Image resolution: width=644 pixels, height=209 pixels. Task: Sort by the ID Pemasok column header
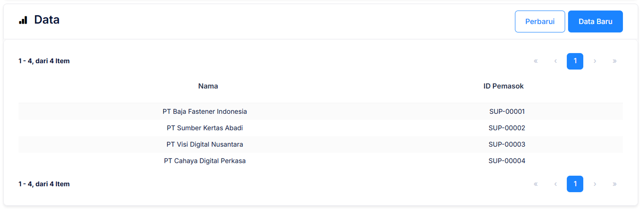pyautogui.click(x=503, y=86)
